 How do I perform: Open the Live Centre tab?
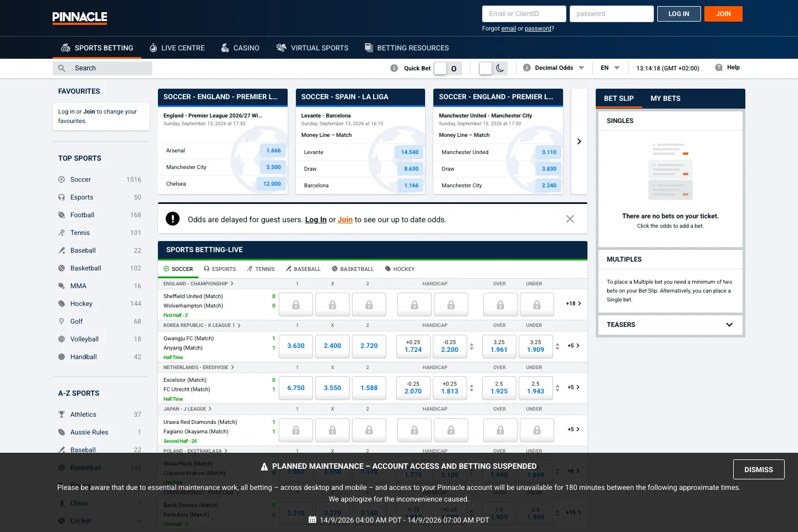click(x=177, y=48)
